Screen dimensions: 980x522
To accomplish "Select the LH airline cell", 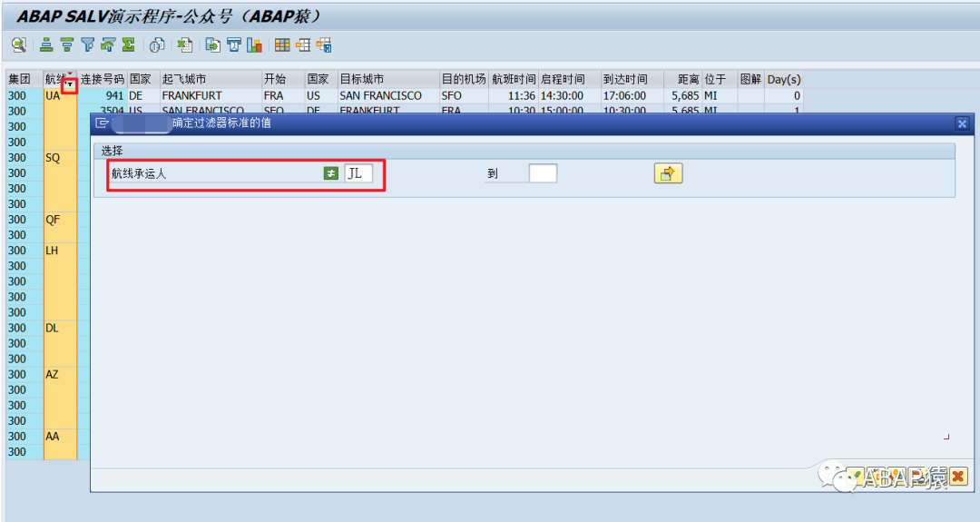I will pyautogui.click(x=60, y=251).
